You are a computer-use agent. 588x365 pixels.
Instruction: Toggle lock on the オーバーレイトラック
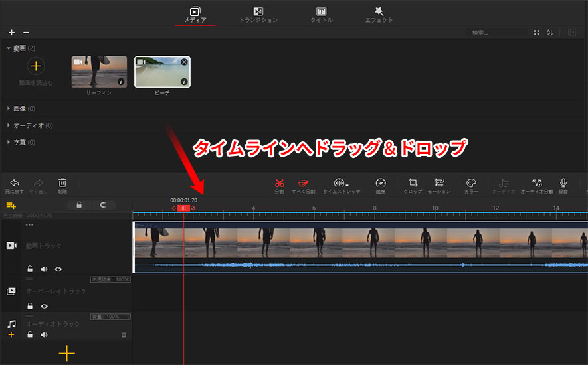(x=29, y=306)
